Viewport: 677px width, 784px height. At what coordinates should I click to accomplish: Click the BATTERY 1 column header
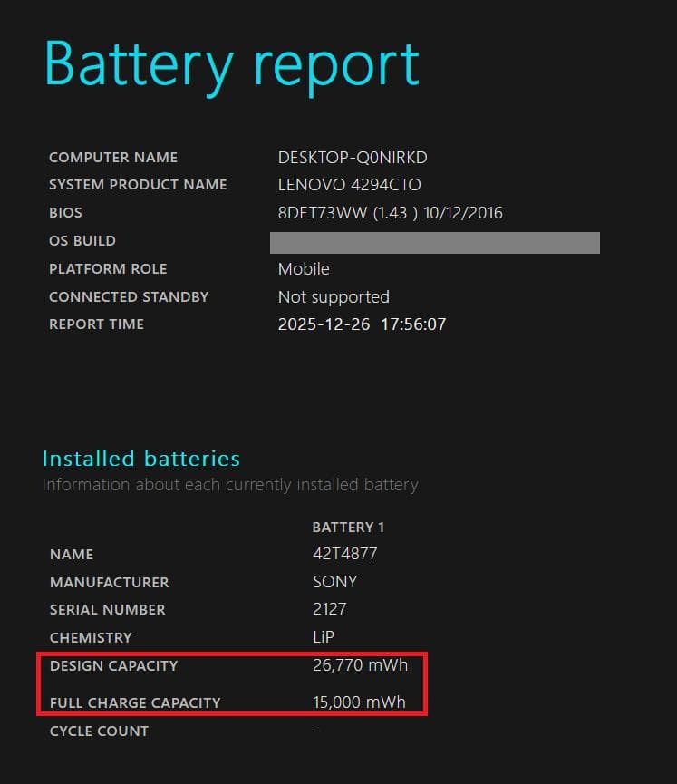click(348, 528)
